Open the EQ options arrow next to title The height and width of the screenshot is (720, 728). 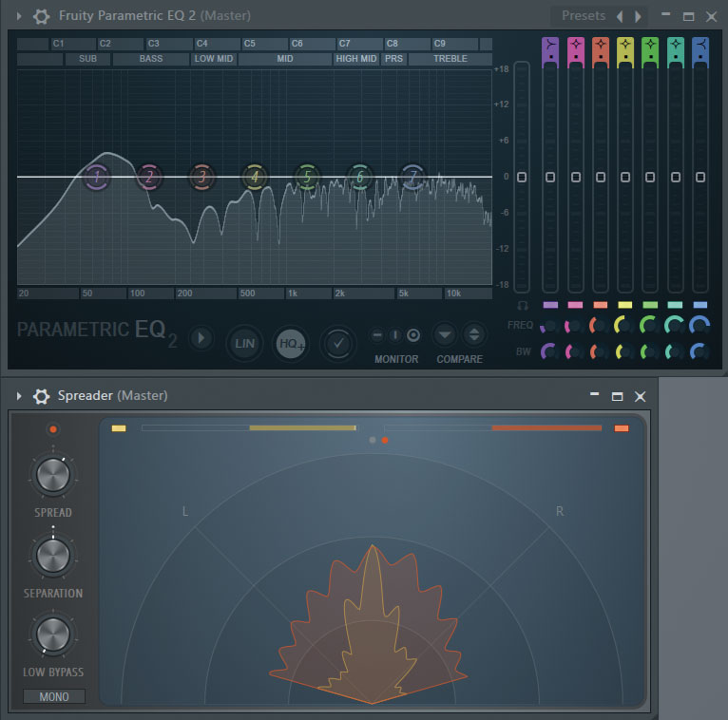click(x=201, y=338)
